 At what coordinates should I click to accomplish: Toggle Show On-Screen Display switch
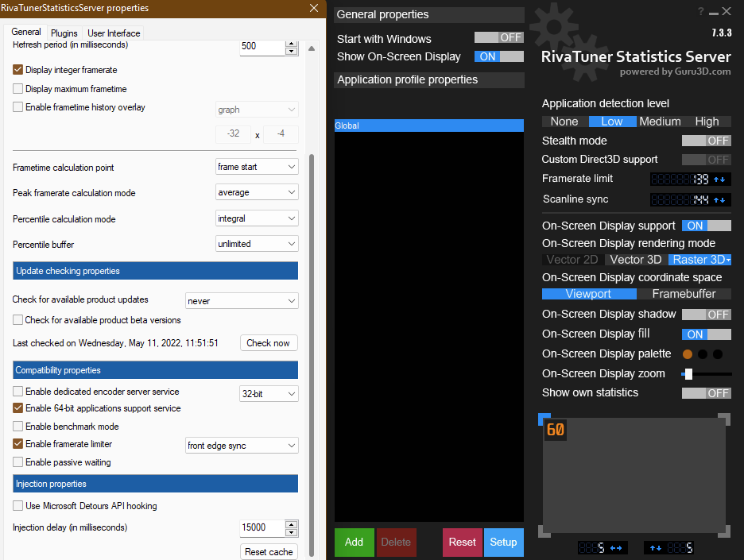click(x=498, y=56)
